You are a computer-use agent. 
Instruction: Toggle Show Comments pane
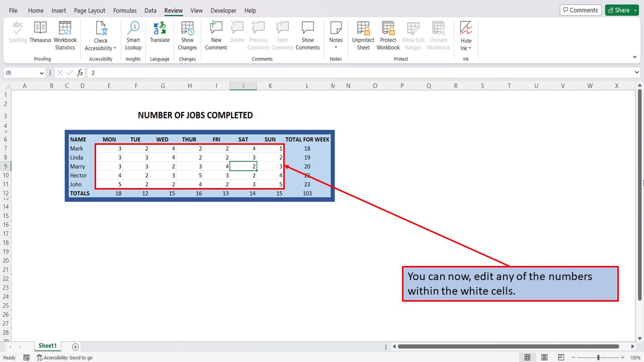pyautogui.click(x=307, y=34)
